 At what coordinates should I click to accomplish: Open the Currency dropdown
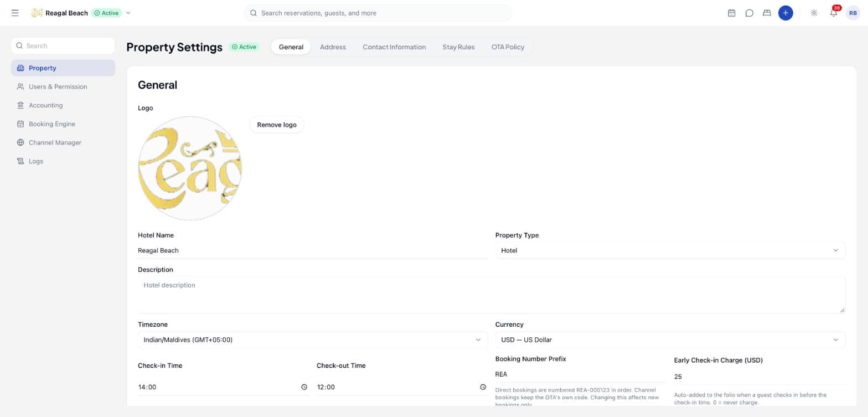point(670,339)
